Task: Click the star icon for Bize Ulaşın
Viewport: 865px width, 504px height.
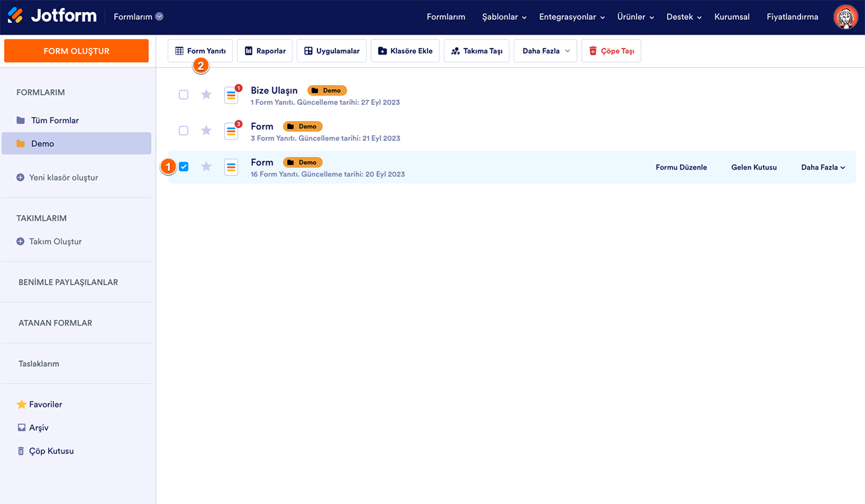Action: [x=206, y=94]
